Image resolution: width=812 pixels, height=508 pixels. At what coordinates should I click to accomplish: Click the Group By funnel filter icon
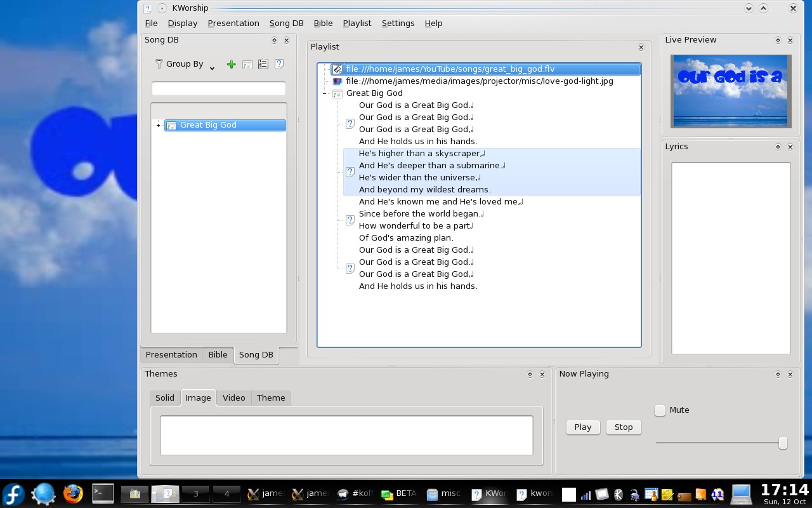(159, 64)
